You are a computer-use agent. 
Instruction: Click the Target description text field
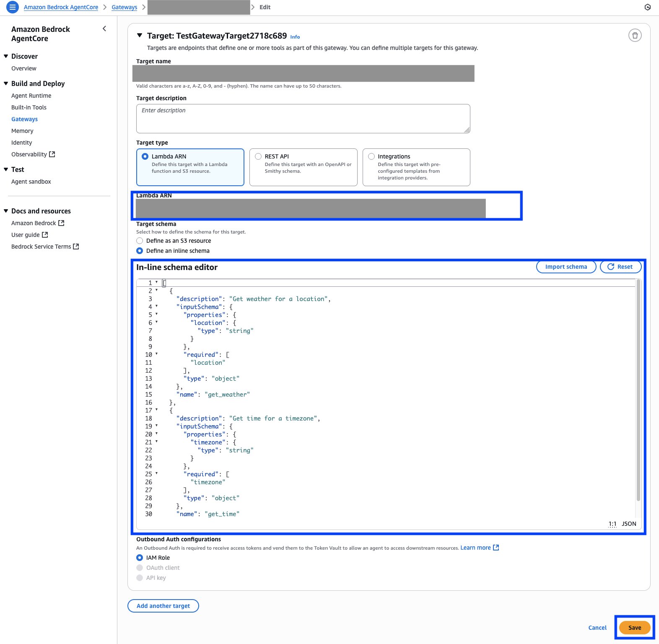[303, 119]
